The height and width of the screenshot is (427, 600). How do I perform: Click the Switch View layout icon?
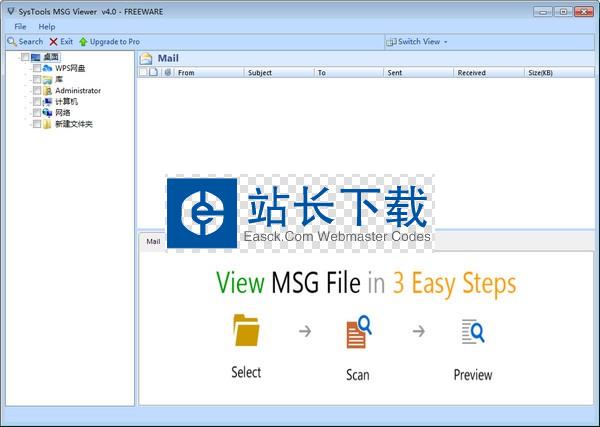(391, 42)
